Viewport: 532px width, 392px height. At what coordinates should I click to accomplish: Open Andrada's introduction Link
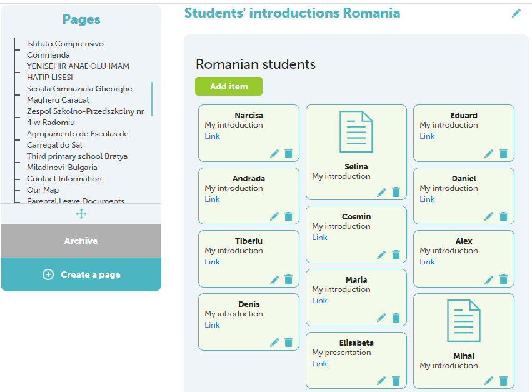(212, 199)
